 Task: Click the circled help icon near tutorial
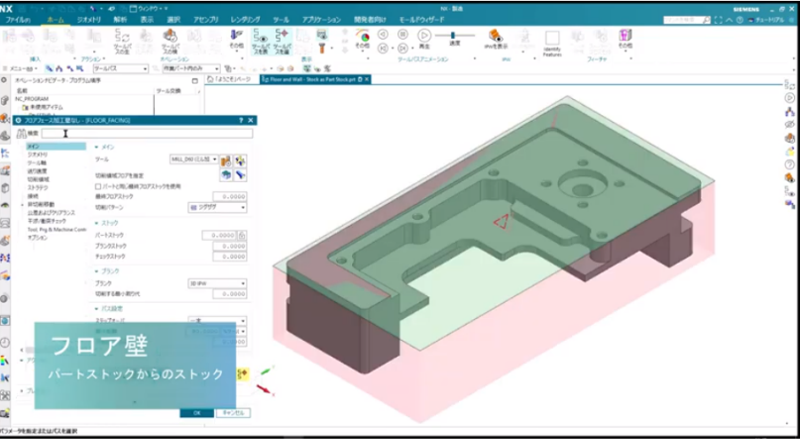(739, 20)
